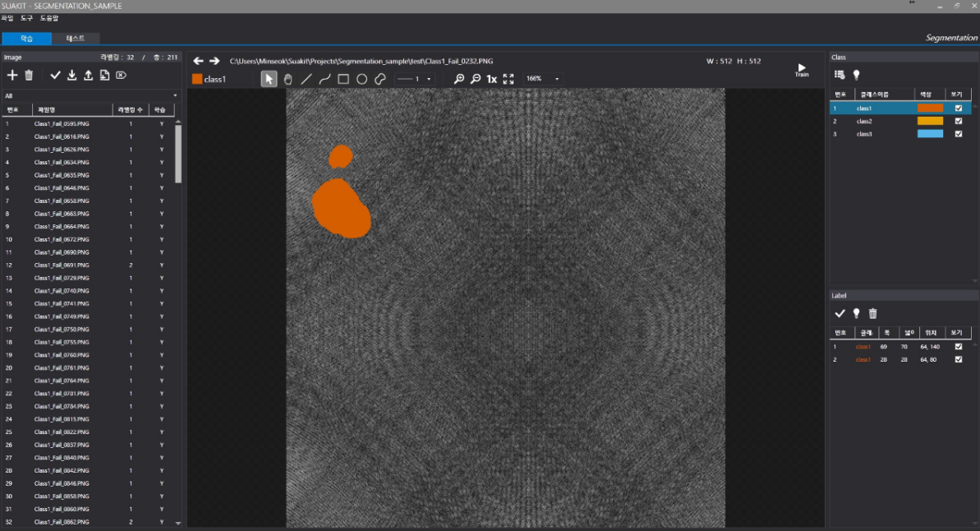Click the fit-to-screen icon
980x531 pixels.
pyautogui.click(x=508, y=79)
